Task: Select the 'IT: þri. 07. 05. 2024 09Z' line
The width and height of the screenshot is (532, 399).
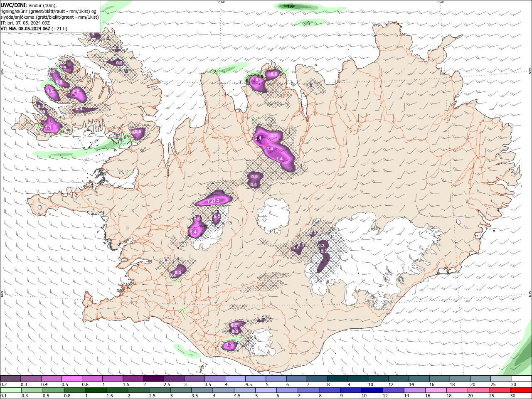Action: pos(25,23)
